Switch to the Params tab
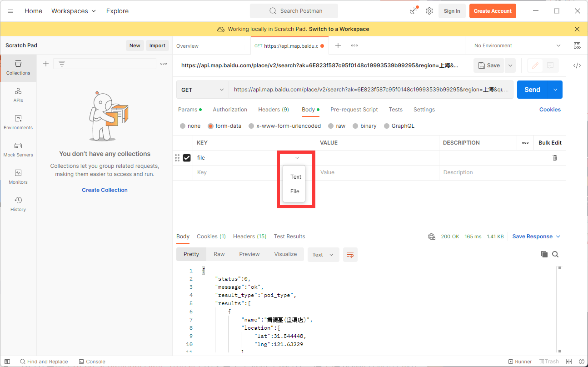Screen dimensions: 588x367 click(x=190, y=110)
